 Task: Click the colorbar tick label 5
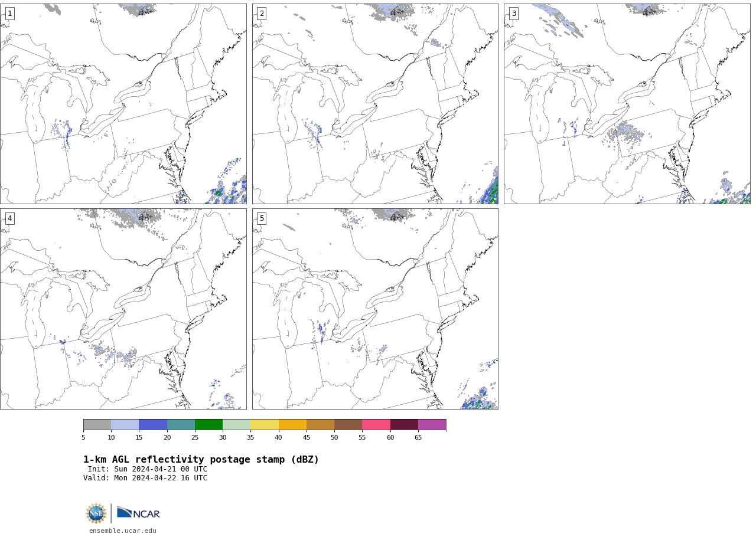point(83,437)
